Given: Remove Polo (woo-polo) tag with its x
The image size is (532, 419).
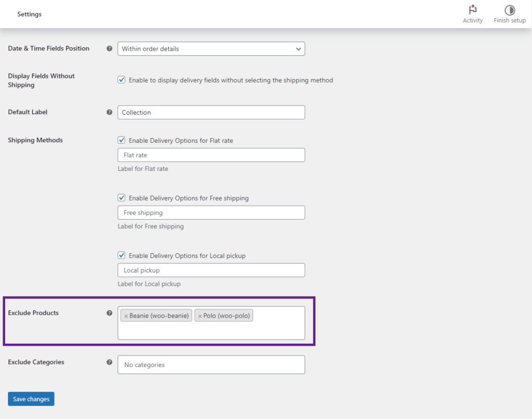Looking at the screenshot, I should (200, 316).
